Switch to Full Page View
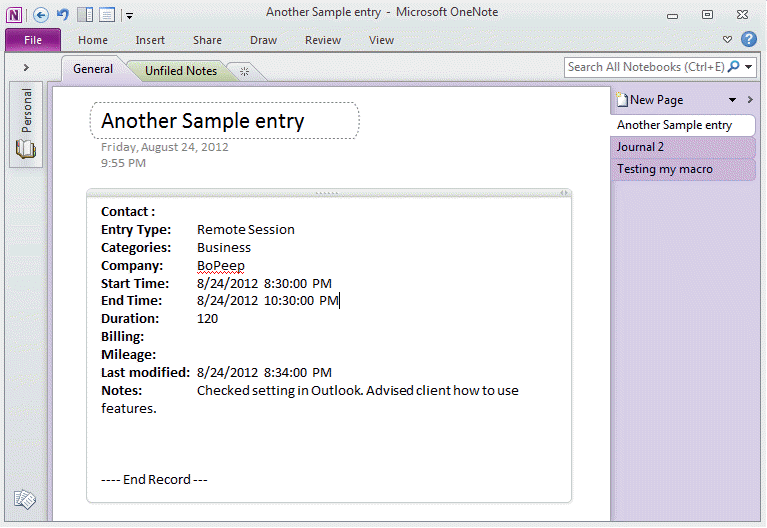767x528 pixels. tap(107, 15)
